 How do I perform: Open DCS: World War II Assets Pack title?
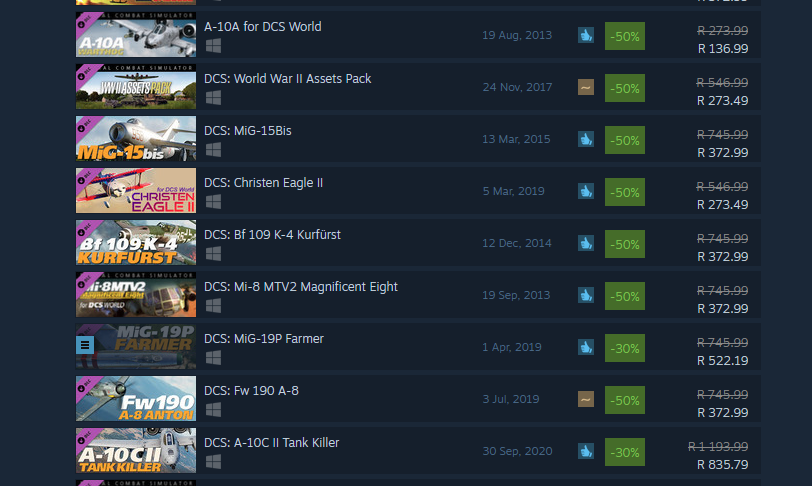click(287, 79)
